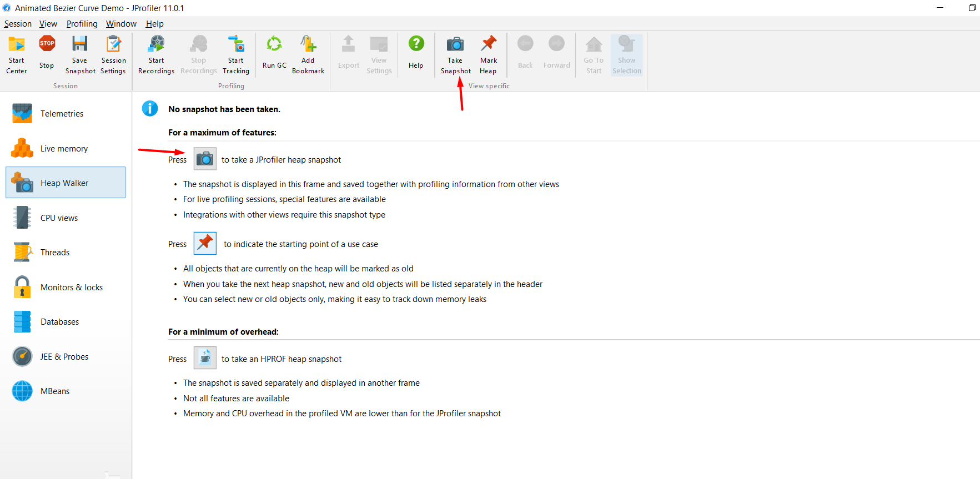The image size is (980, 479).
Task: Open the Profiling menu
Action: (x=82, y=24)
